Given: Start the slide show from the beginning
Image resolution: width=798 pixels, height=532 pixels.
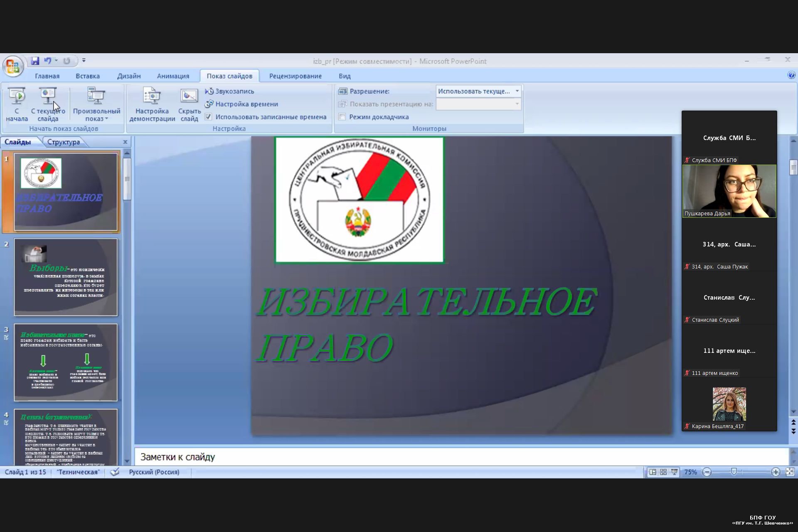Looking at the screenshot, I should [17, 104].
